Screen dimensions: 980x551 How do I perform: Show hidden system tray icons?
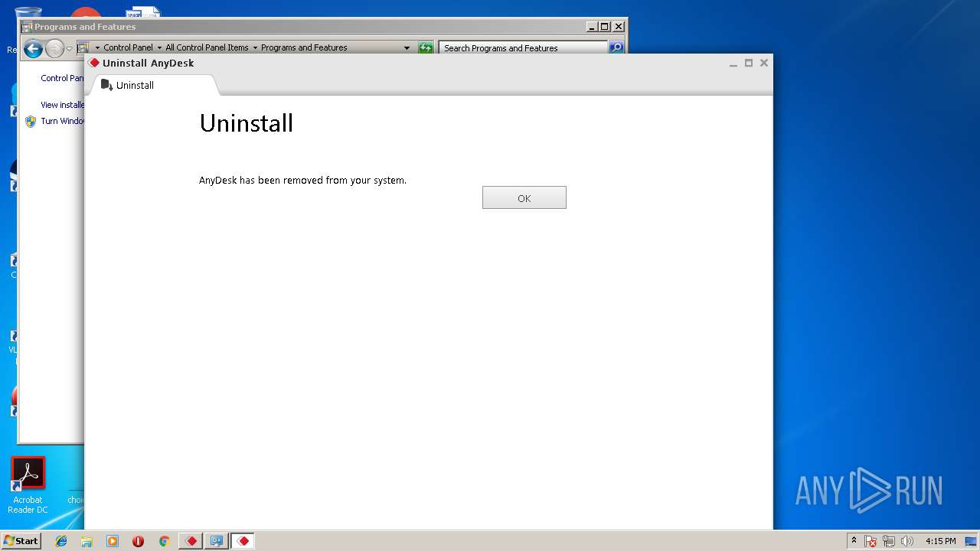(x=854, y=540)
